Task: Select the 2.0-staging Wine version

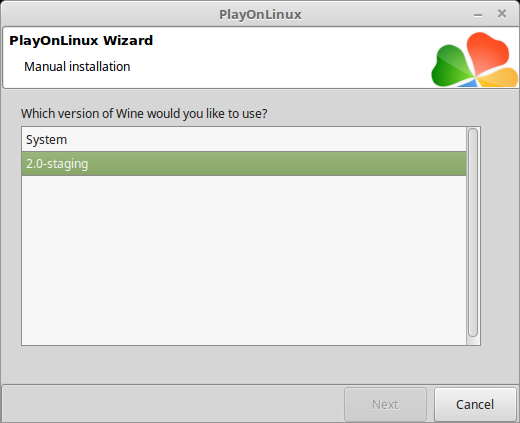Action: click(x=244, y=164)
